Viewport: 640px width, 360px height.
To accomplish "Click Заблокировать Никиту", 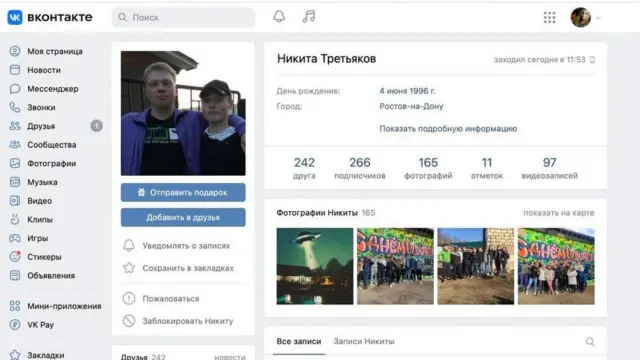I will (188, 321).
